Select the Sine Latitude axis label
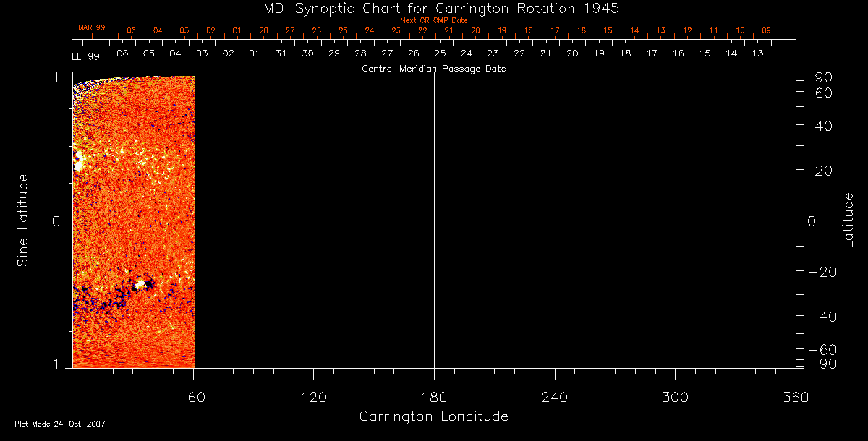 (23, 220)
